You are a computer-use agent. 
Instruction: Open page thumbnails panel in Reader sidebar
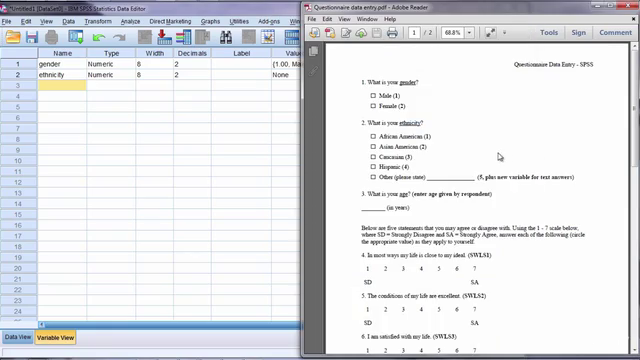tap(313, 51)
